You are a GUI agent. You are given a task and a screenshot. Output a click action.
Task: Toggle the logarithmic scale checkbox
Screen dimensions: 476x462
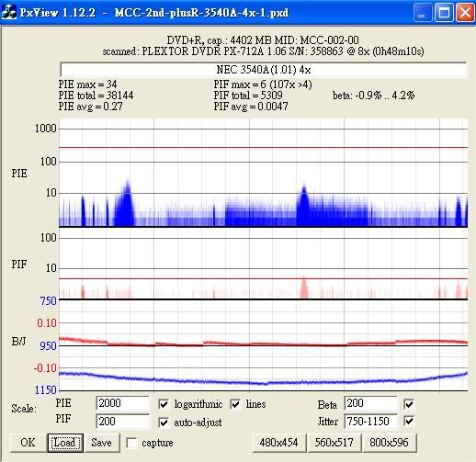click(164, 404)
